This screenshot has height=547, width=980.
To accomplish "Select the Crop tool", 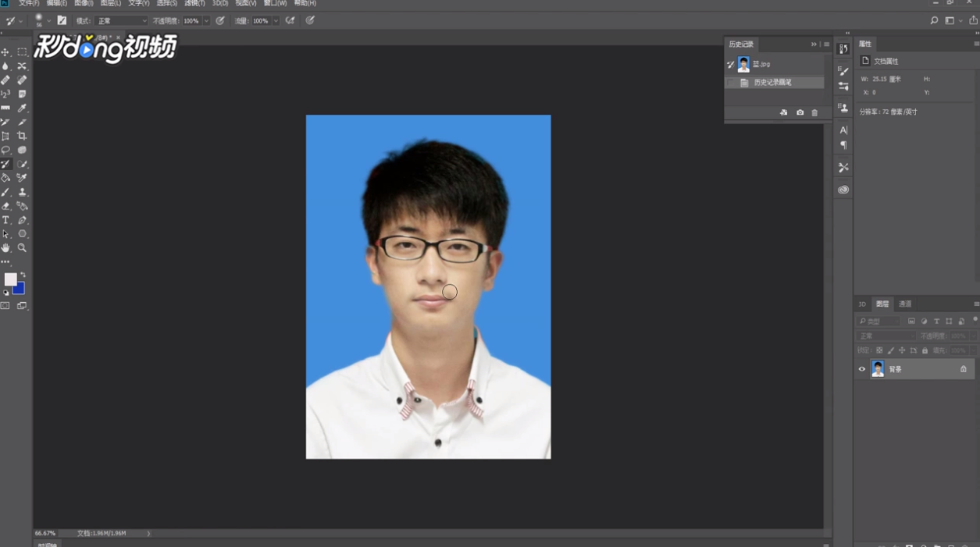I will click(22, 136).
